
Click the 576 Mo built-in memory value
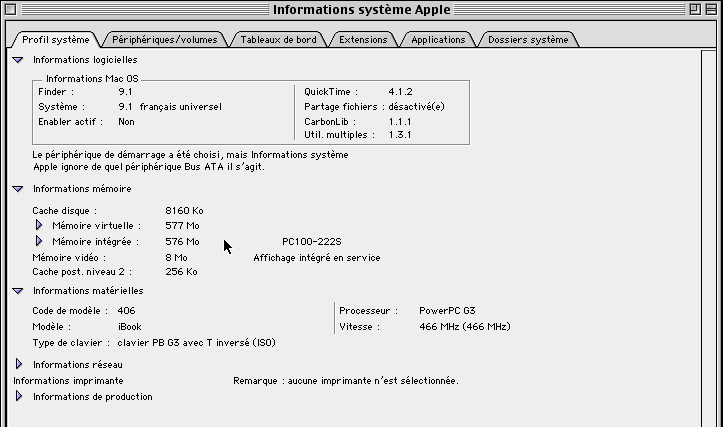coord(182,242)
